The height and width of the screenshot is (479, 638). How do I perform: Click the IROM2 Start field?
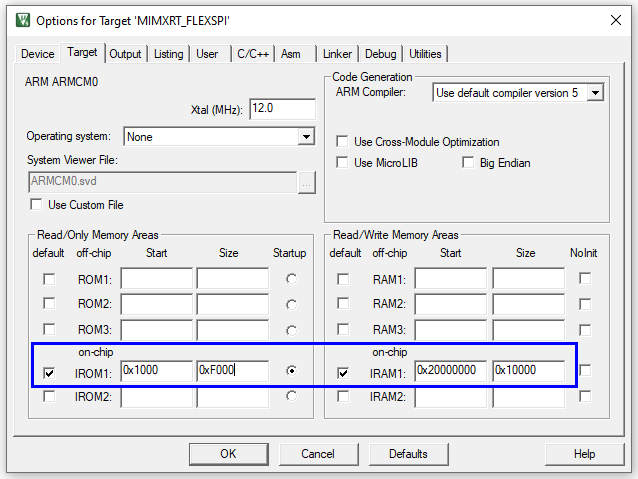tap(157, 397)
